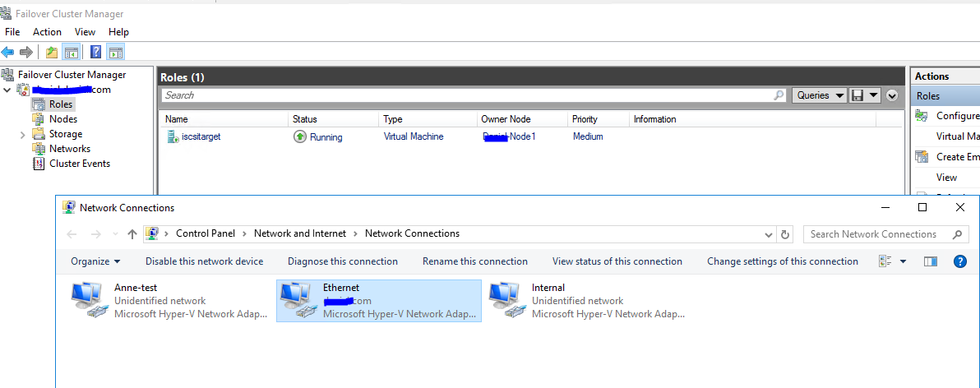This screenshot has width=980, height=388.
Task: Open the Queries dropdown
Action: click(820, 95)
